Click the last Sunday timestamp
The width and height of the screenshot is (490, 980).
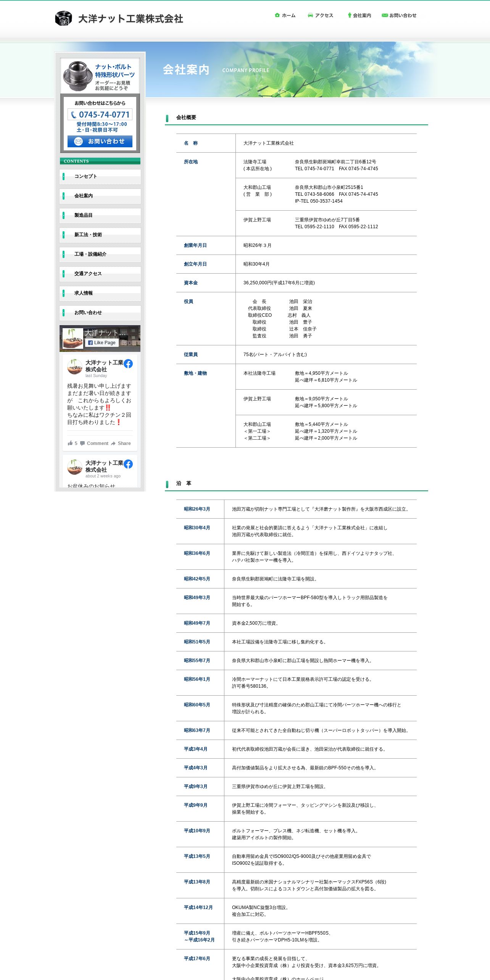[96, 376]
